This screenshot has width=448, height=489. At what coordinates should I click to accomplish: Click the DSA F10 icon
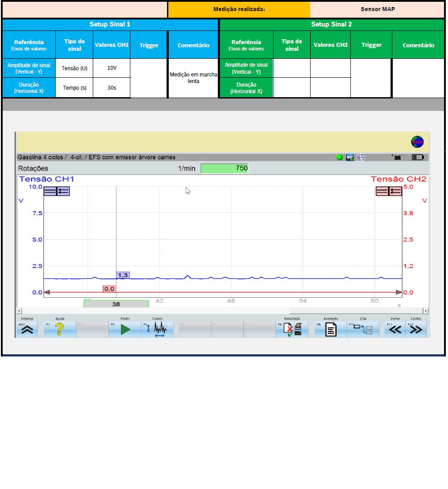pyautogui.click(x=363, y=330)
